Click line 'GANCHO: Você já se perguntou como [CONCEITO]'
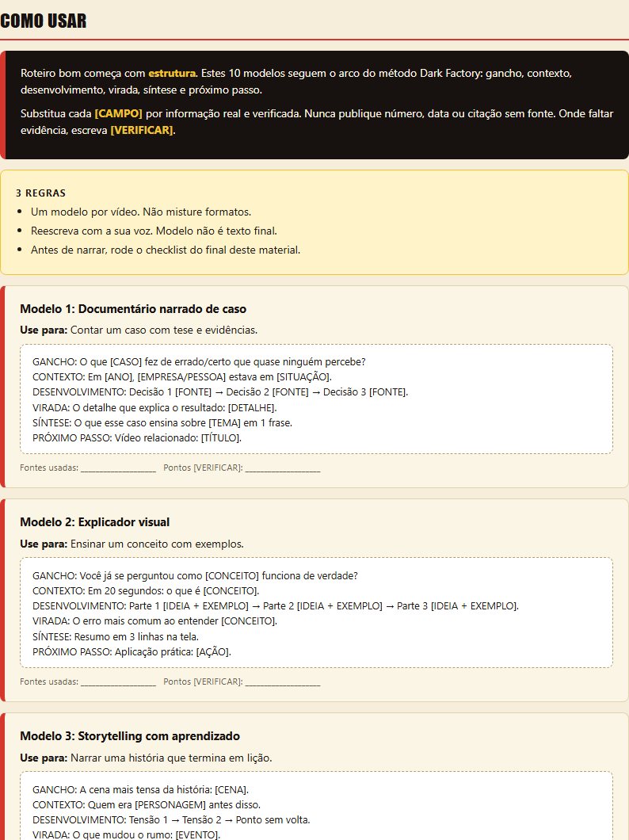The width and height of the screenshot is (629, 840). pyautogui.click(x=195, y=576)
